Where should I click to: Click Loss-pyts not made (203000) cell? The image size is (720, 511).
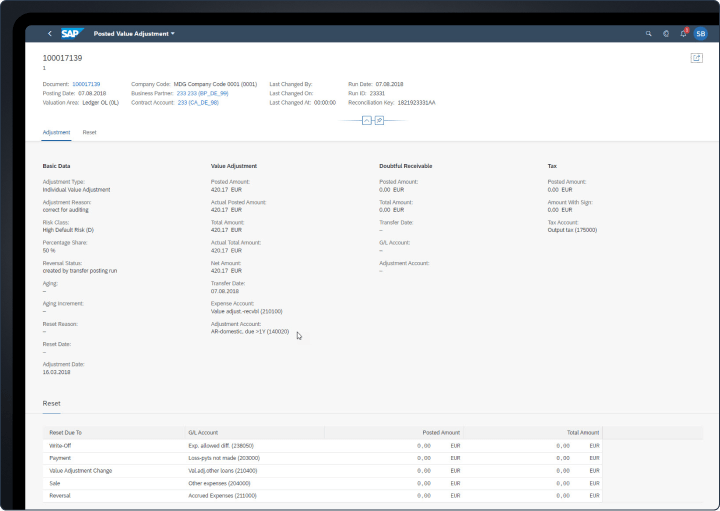pyautogui.click(x=224, y=458)
